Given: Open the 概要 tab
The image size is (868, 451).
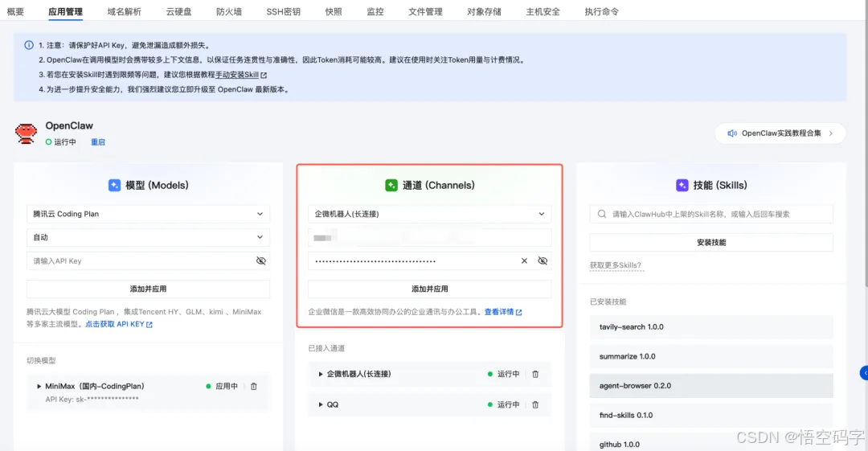Looking at the screenshot, I should (x=15, y=11).
